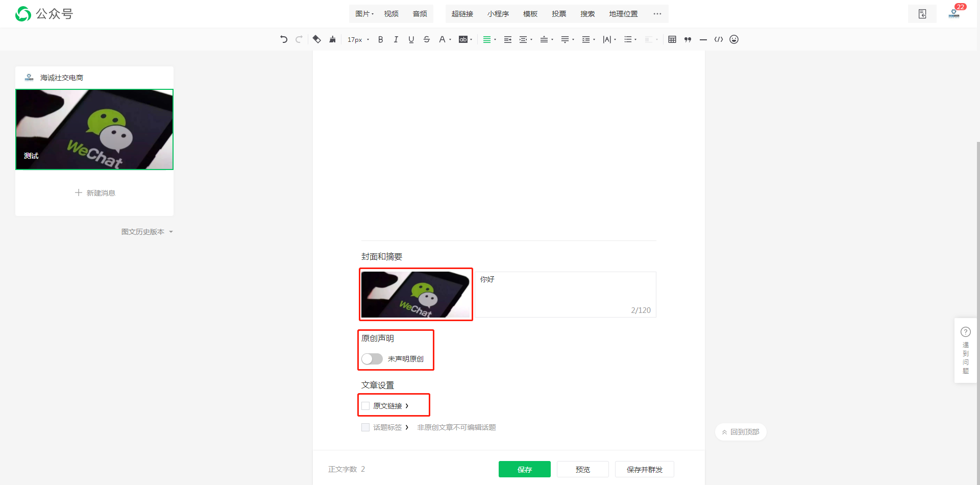Open the account avatar with 22 badge
Image resolution: width=980 pixels, height=485 pixels.
[x=954, y=13]
